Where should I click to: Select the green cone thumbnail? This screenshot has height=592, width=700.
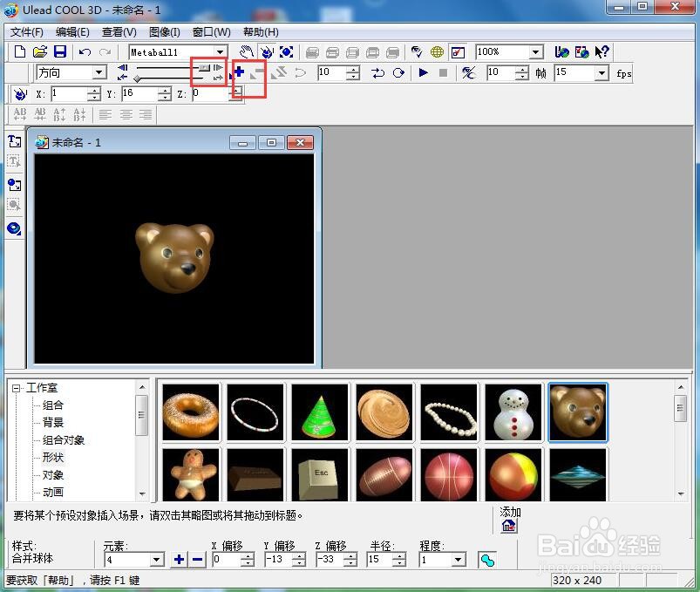pos(320,412)
